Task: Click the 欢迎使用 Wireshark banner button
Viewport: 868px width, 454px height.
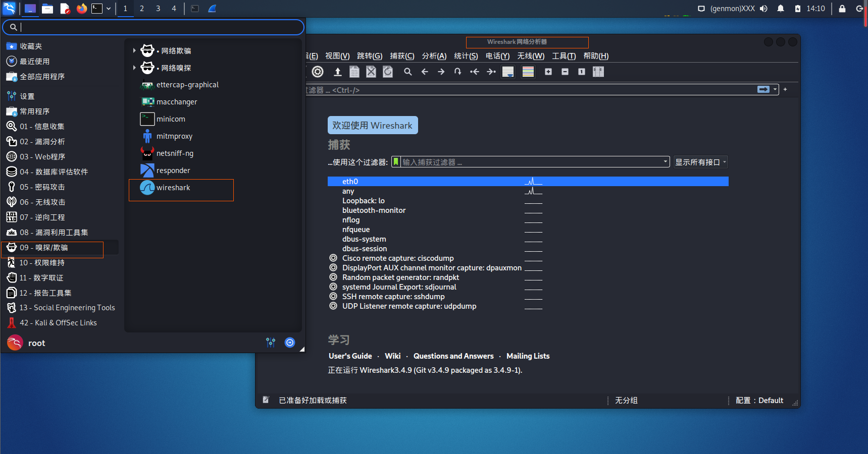Action: [x=373, y=125]
